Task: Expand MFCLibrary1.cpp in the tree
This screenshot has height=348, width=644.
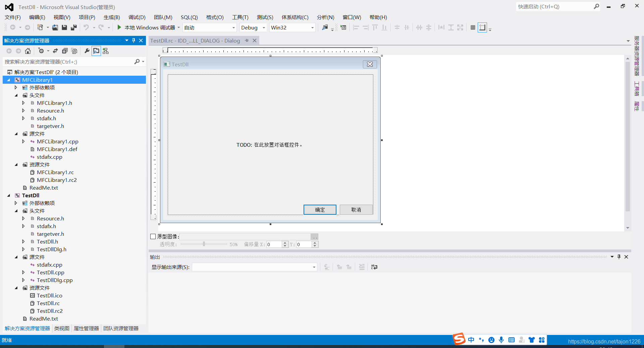Action: tap(23, 141)
